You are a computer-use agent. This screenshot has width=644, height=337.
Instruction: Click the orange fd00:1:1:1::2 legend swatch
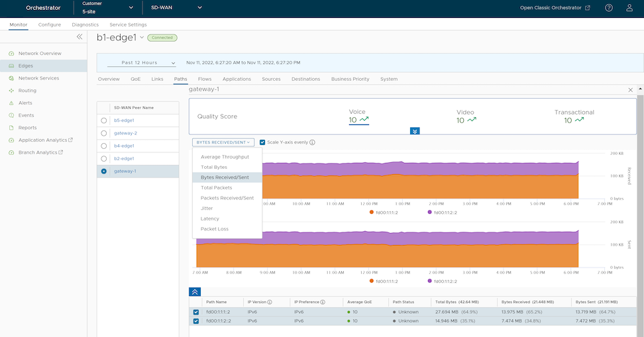[x=370, y=213]
